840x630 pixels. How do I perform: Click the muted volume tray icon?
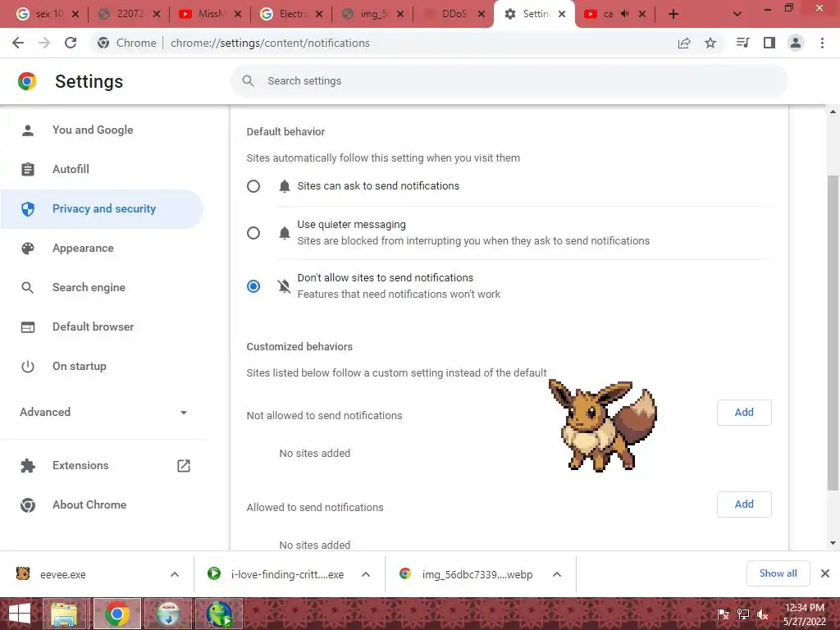[763, 615]
